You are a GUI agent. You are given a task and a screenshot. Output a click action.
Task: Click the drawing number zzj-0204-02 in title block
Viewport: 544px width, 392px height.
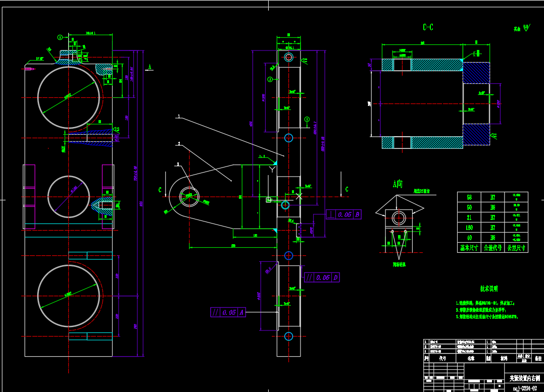coord(524,388)
